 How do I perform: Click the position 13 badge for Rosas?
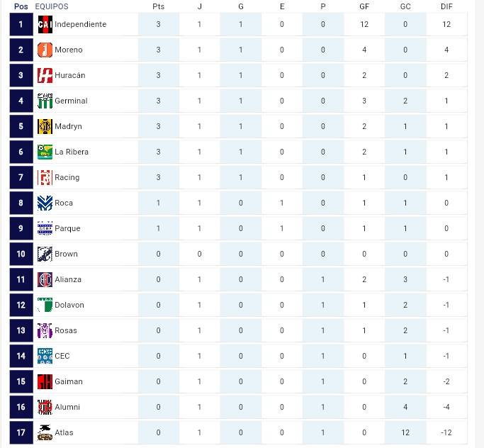pyautogui.click(x=21, y=330)
